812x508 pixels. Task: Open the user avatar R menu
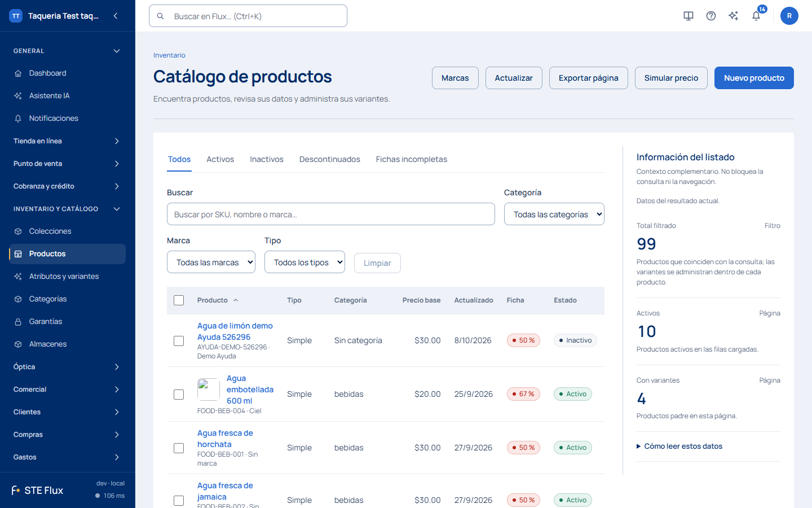tap(789, 16)
